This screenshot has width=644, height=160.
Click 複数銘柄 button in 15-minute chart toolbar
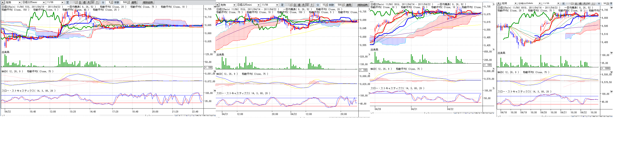coord(362,5)
